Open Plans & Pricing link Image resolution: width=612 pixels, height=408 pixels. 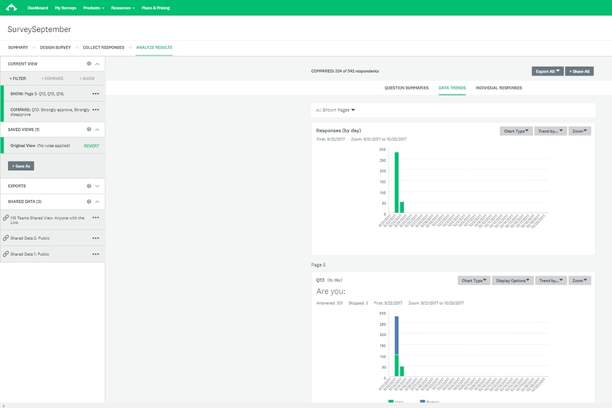coord(156,8)
